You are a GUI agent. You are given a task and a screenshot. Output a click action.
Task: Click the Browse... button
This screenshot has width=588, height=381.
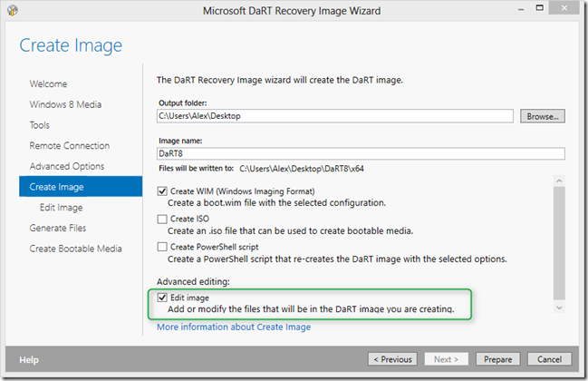point(543,116)
